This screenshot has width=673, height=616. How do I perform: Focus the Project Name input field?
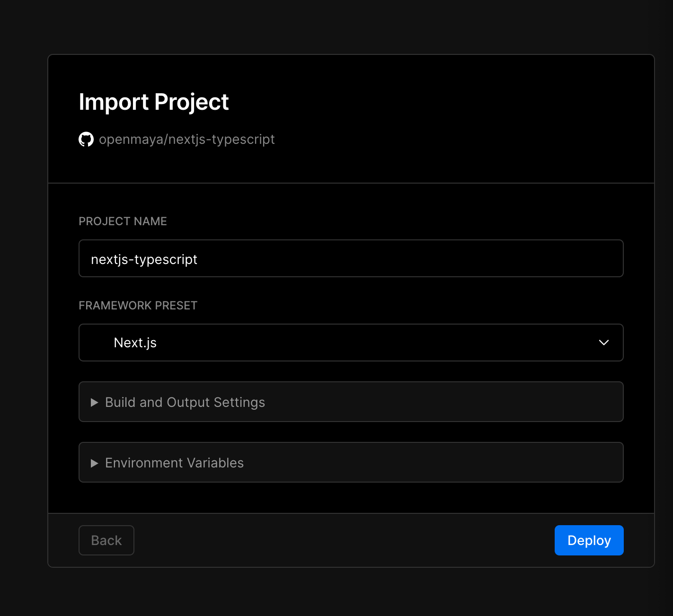click(x=351, y=258)
